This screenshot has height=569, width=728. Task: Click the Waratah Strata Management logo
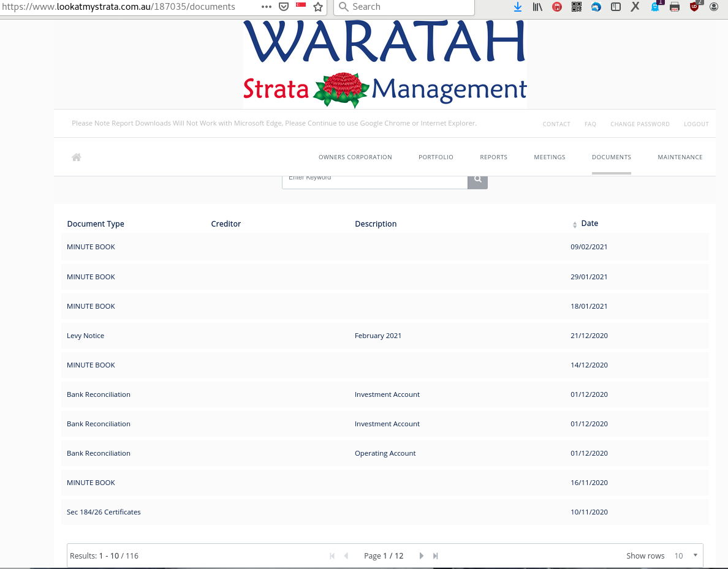pos(385,64)
